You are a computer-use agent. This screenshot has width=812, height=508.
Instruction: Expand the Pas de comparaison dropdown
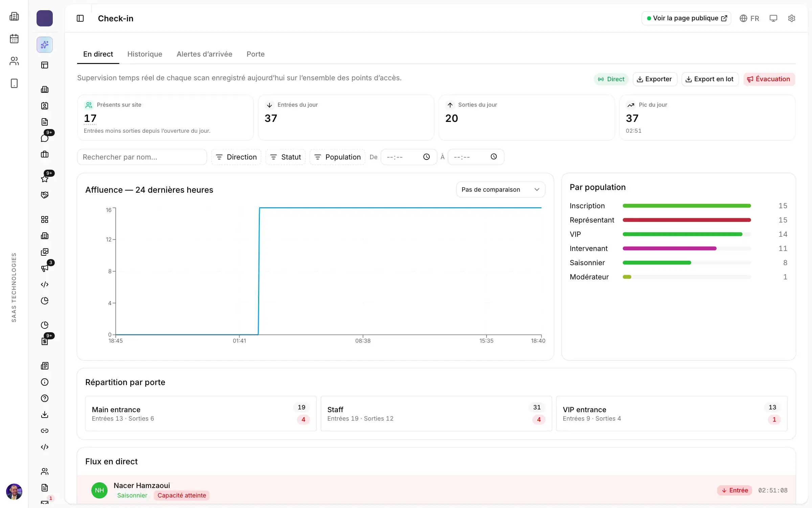[x=500, y=189]
